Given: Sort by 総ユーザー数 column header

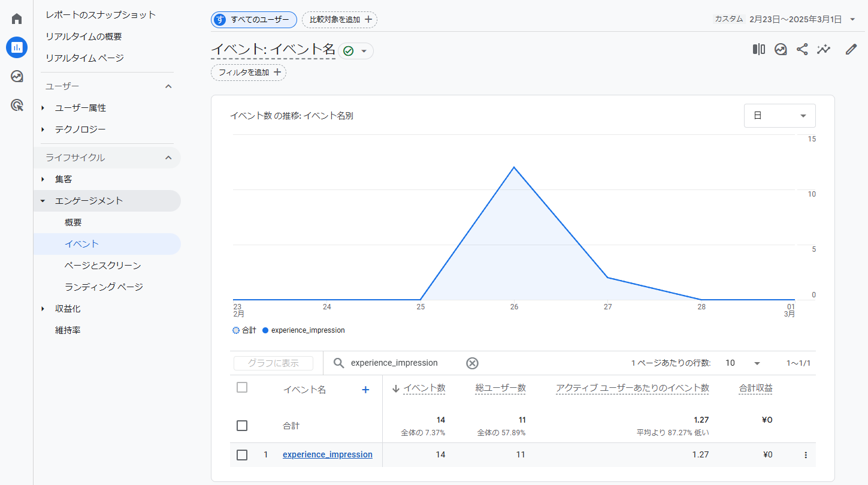Looking at the screenshot, I should click(x=500, y=388).
